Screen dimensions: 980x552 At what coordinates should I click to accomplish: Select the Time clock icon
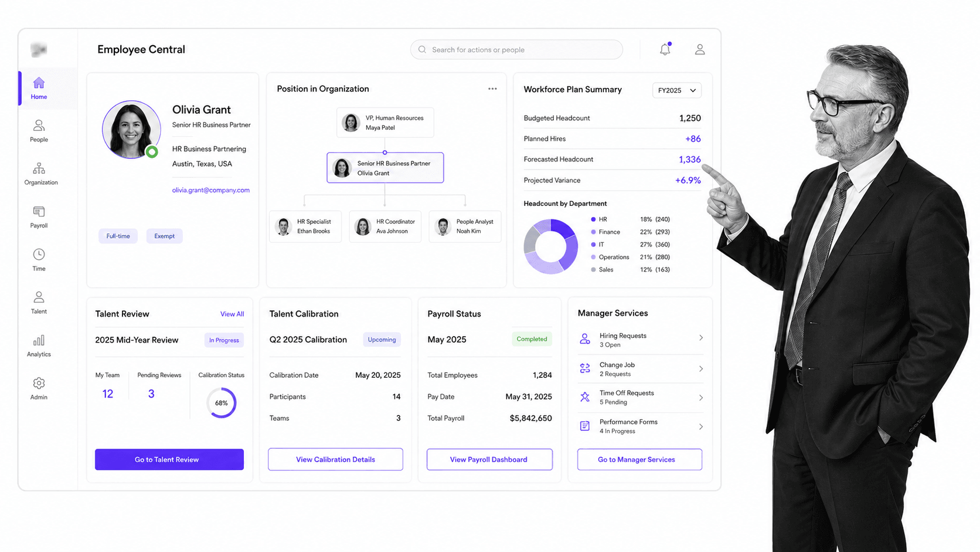[39, 254]
